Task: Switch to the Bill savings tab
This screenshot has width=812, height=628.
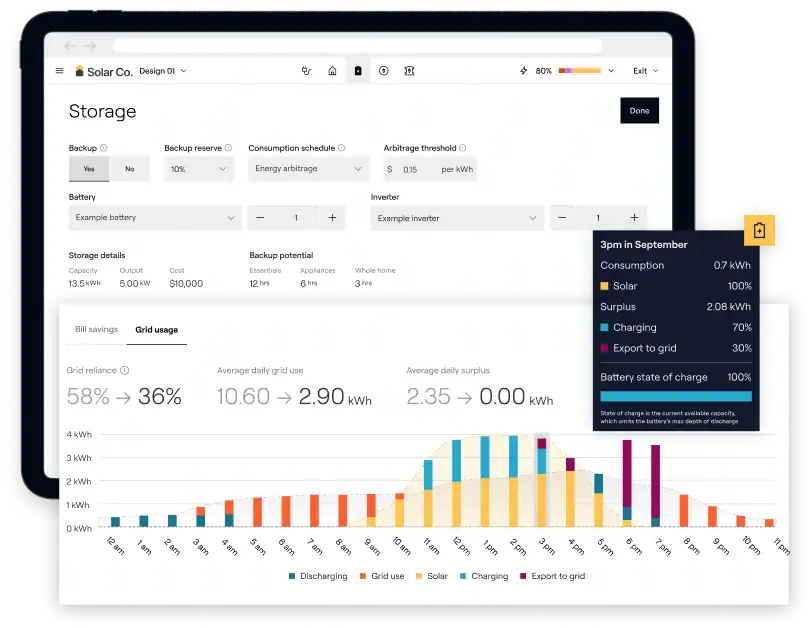Action: pyautogui.click(x=96, y=329)
